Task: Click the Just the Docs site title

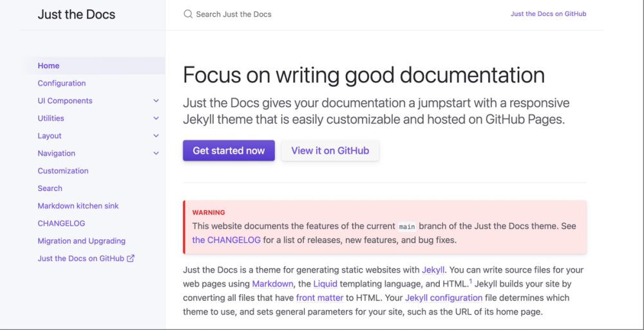Action: point(77,14)
